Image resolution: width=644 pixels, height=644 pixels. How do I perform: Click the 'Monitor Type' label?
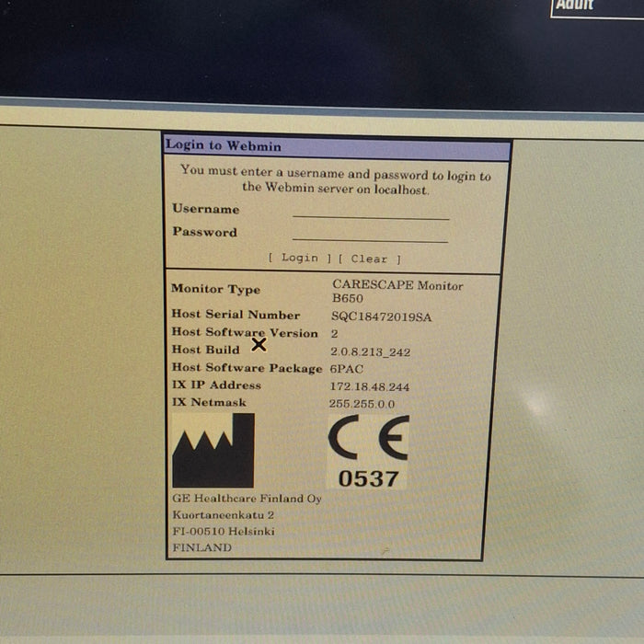[215, 289]
